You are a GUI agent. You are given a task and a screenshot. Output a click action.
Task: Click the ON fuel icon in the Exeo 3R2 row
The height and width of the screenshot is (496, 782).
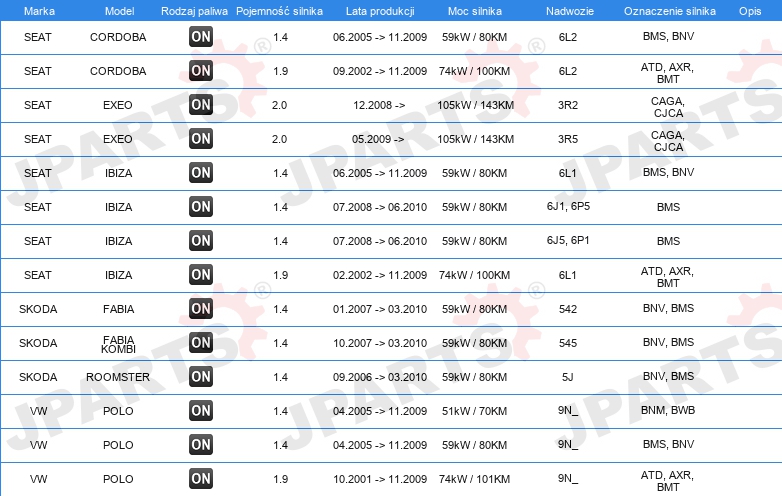pos(201,104)
